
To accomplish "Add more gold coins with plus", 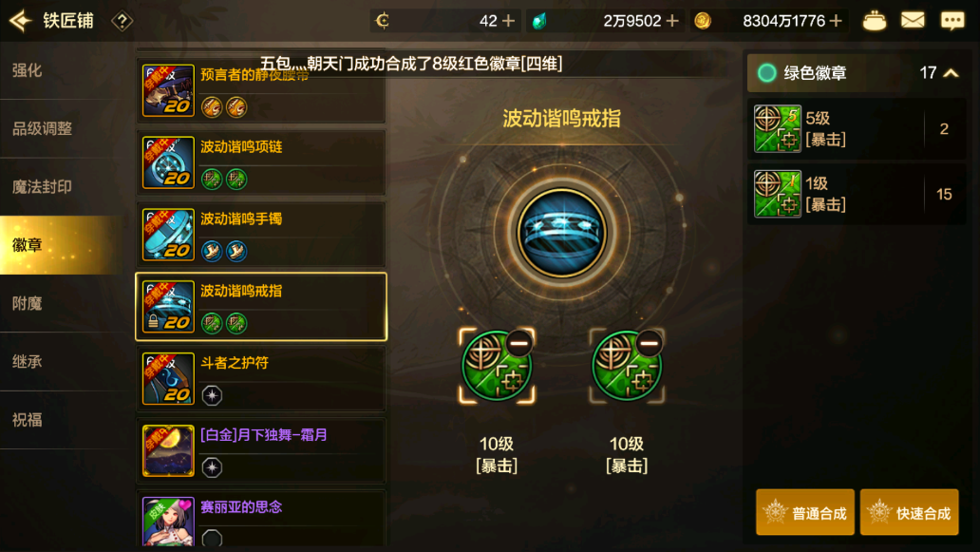I will 836,21.
